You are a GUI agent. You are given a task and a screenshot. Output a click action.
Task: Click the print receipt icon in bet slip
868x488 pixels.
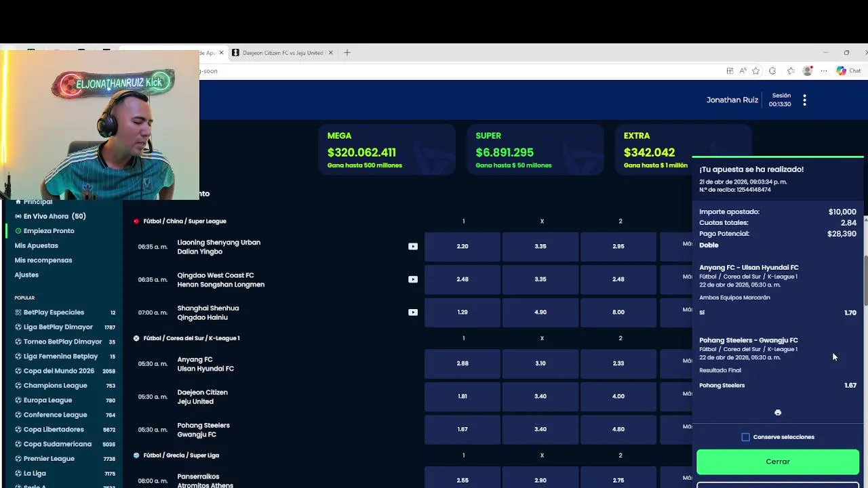tap(778, 413)
